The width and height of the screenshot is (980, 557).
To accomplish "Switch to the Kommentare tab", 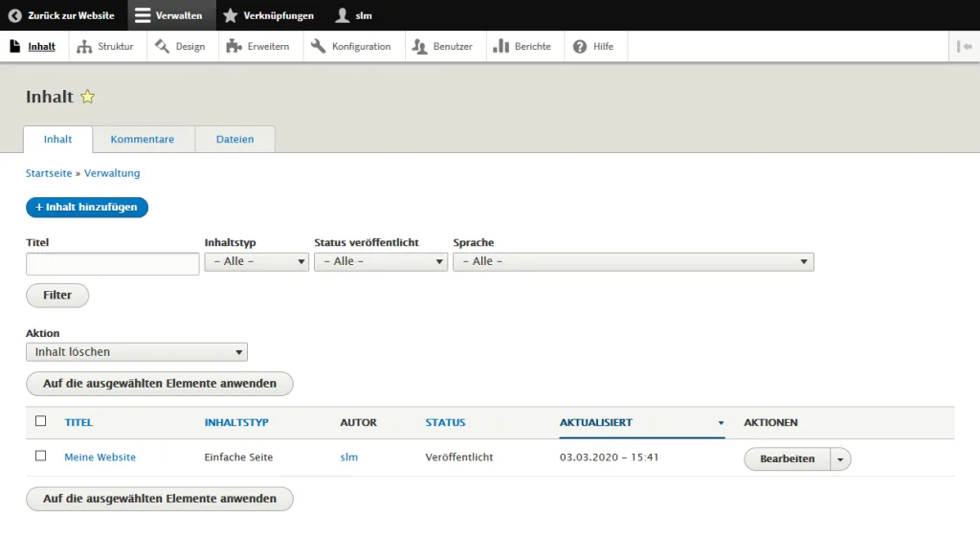I will tap(143, 139).
